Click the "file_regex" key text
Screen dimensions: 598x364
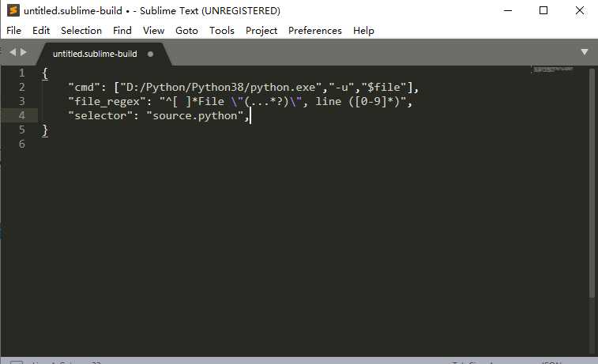click(107, 102)
